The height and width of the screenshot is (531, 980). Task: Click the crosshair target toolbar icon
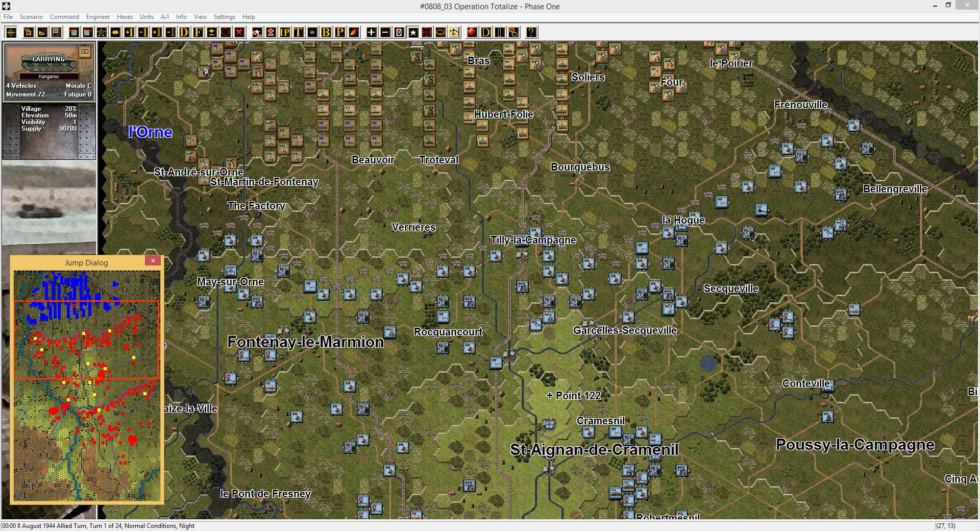pyautogui.click(x=11, y=33)
